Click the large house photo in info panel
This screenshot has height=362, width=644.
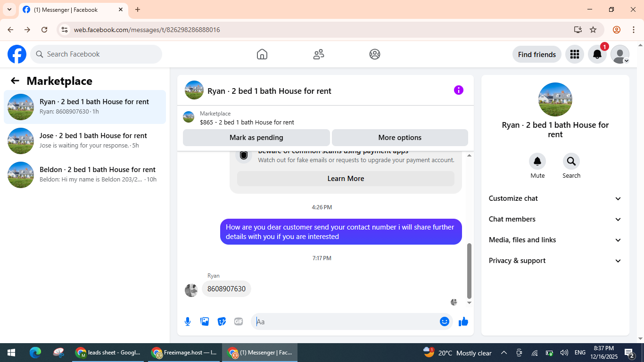[555, 99]
